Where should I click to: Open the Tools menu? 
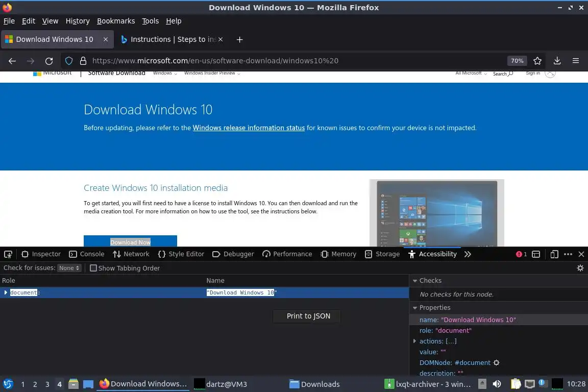pyautogui.click(x=151, y=21)
